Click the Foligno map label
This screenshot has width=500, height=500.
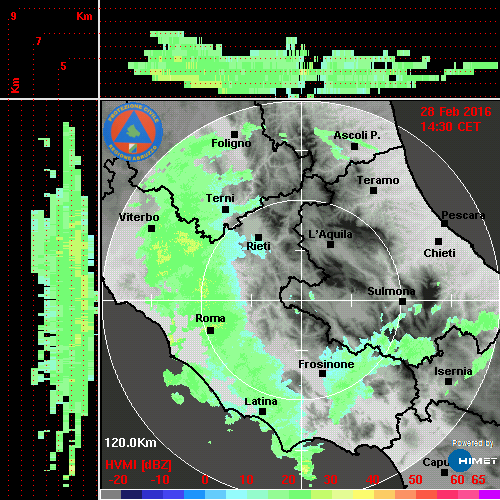point(231,143)
